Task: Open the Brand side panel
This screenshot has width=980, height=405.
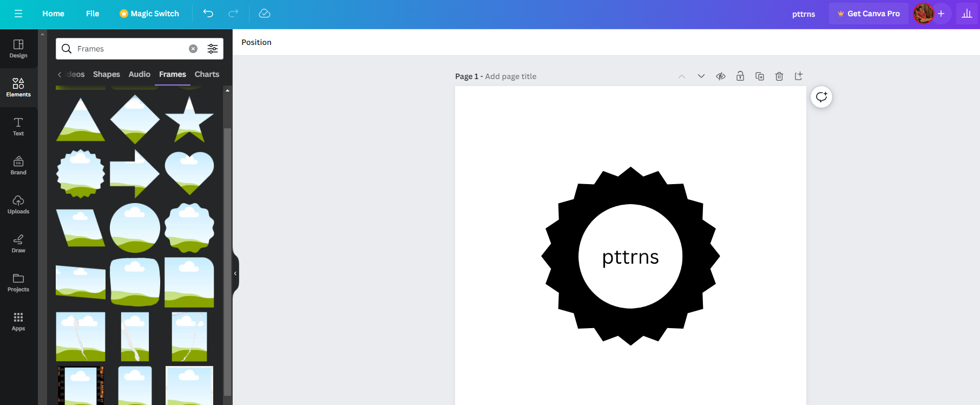Action: coord(18,166)
